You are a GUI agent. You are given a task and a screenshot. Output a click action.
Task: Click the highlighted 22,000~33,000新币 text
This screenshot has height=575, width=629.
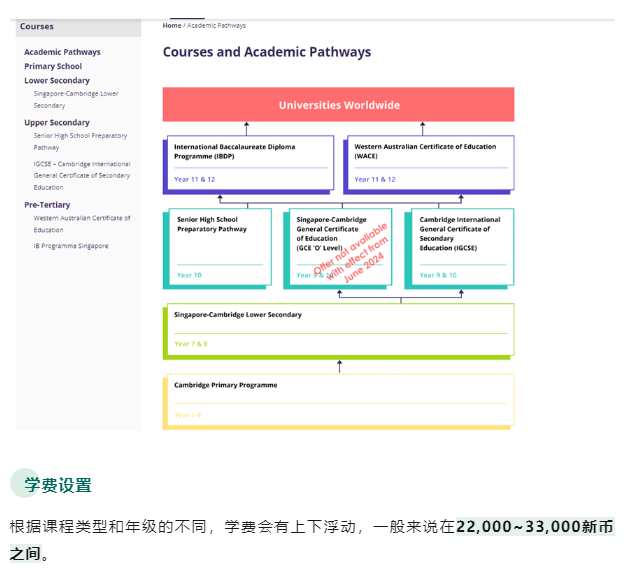[x=535, y=526]
